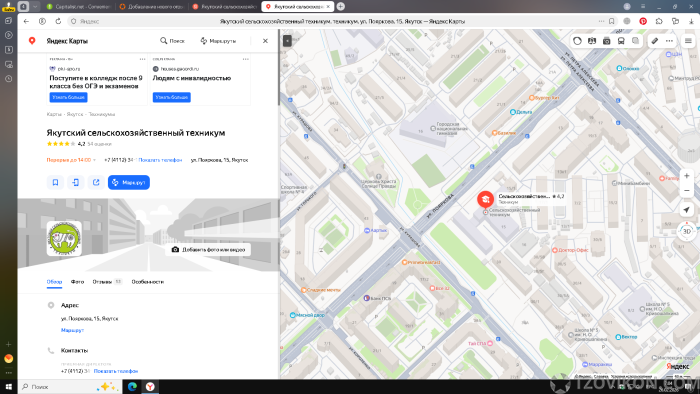
Task: Reload the page with the refresh icon
Action: pos(58,21)
